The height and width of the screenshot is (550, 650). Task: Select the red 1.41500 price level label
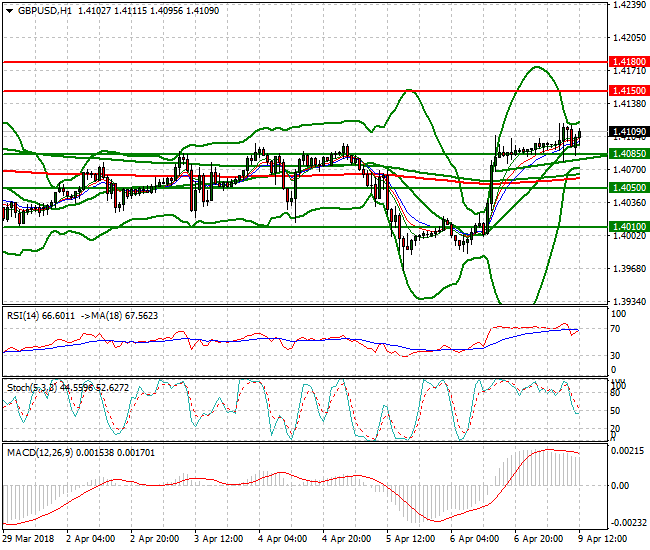point(629,90)
